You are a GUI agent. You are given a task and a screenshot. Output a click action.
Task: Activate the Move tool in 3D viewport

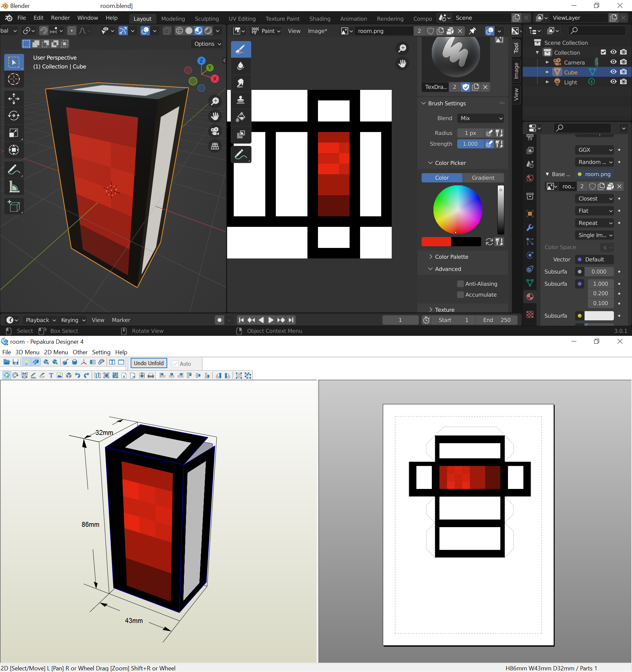[x=14, y=99]
